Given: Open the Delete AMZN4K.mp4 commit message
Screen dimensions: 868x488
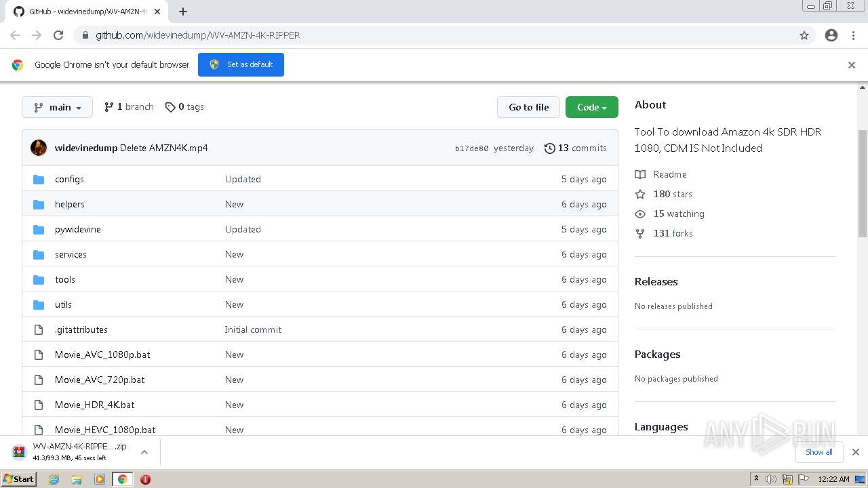Looking at the screenshot, I should click(x=164, y=148).
